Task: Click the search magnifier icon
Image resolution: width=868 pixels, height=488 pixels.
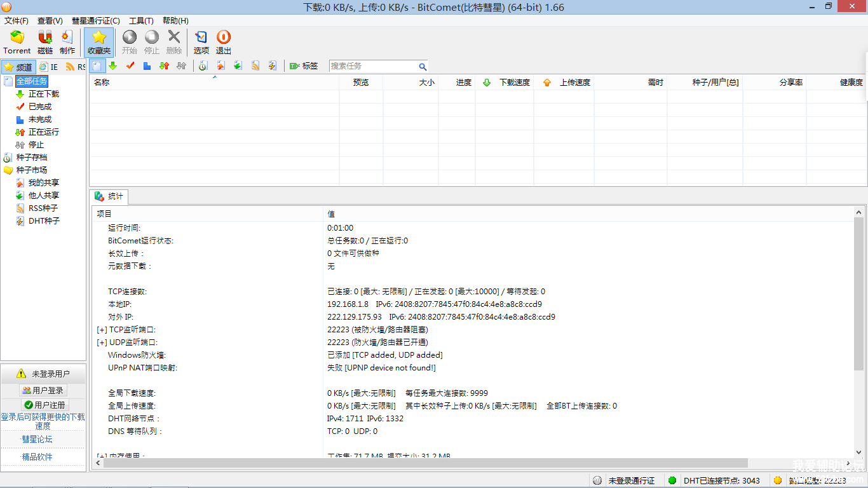Action: tap(423, 67)
